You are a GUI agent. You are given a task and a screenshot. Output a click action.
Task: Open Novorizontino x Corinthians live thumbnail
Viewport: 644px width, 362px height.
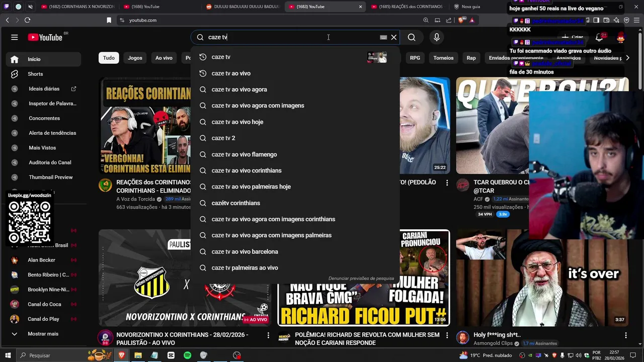[185, 278]
